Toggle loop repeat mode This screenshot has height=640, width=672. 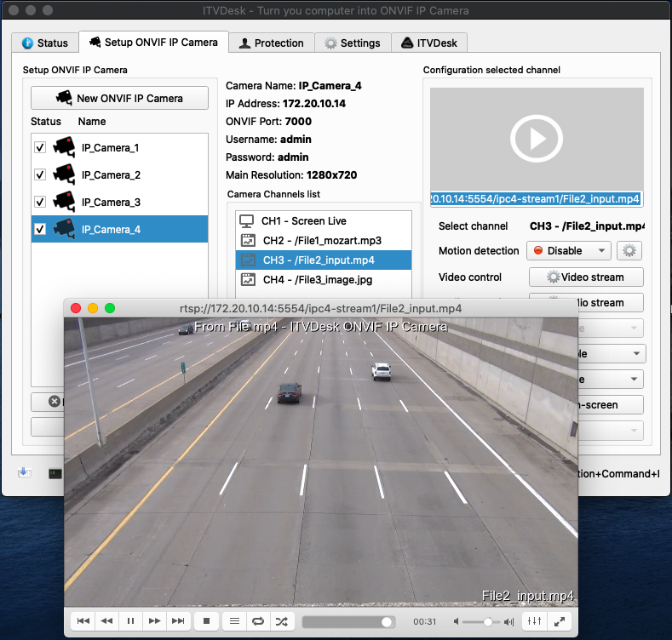(x=258, y=621)
